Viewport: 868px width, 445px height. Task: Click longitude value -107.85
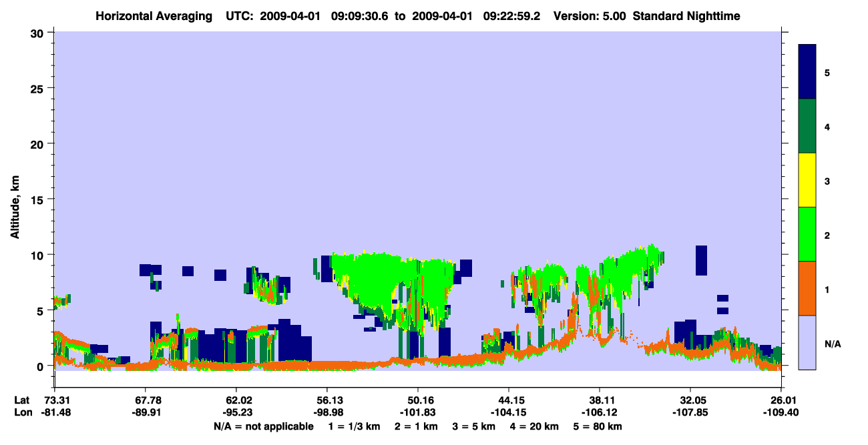pos(690,412)
